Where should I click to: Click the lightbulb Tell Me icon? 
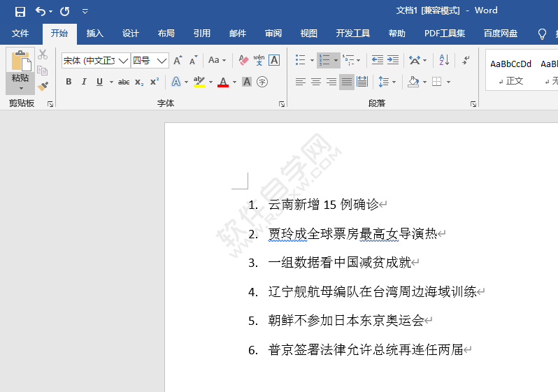point(542,34)
